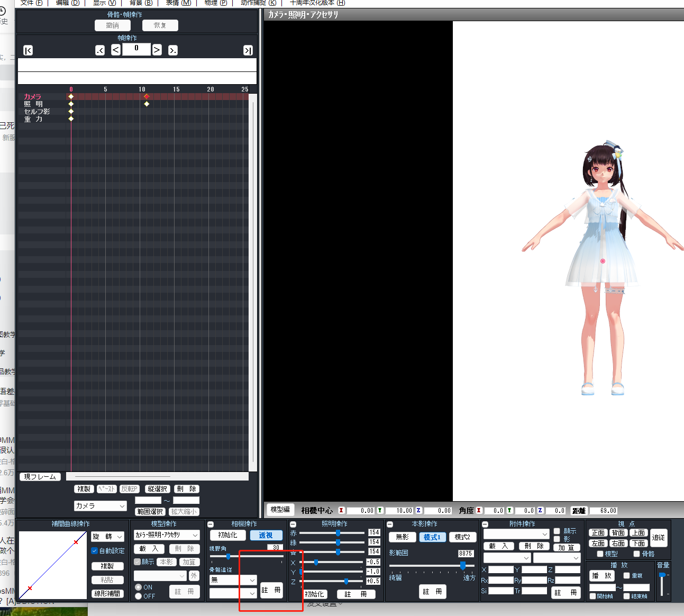Select the camera keyframe diamond at frame 10
This screenshot has height=616, width=684.
click(147, 96)
